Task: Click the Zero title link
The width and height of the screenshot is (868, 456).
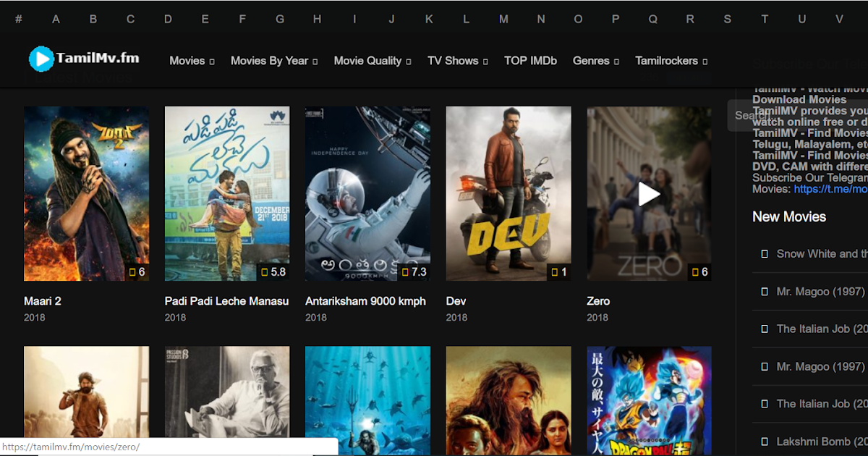Action: [x=598, y=301]
